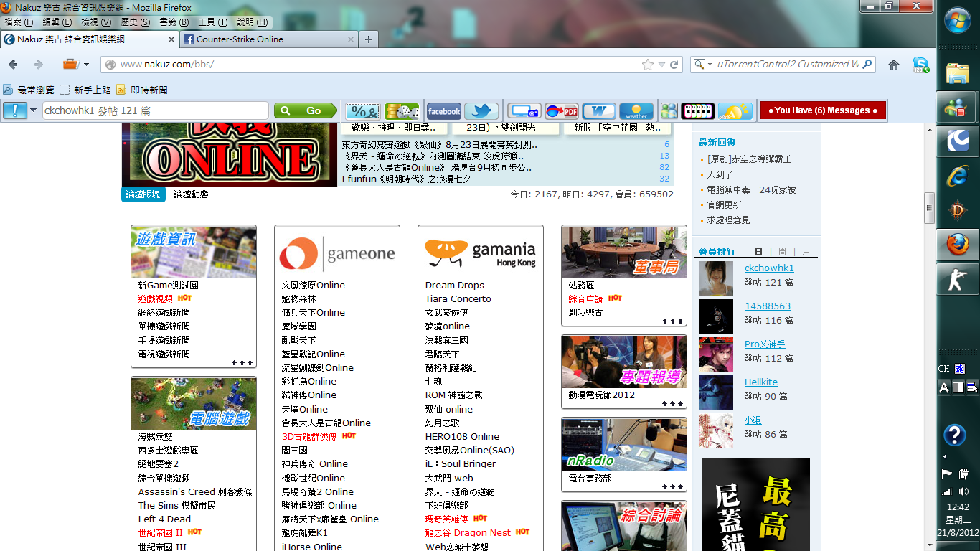This screenshot has width=980, height=551.
Task: Open the orange briefcase toolbar button
Action: coord(70,65)
